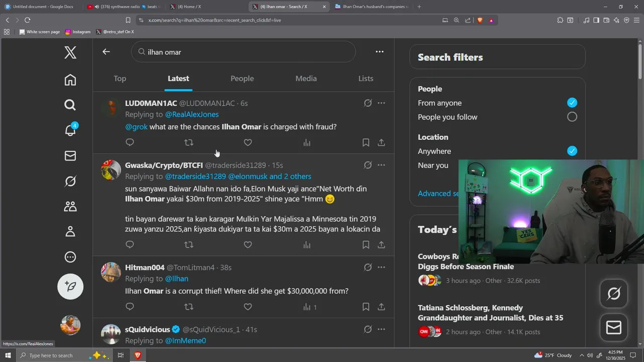Screen dimensions: 644x362
Task: Expand hidden system tray icons
Action: pyautogui.click(x=582, y=355)
